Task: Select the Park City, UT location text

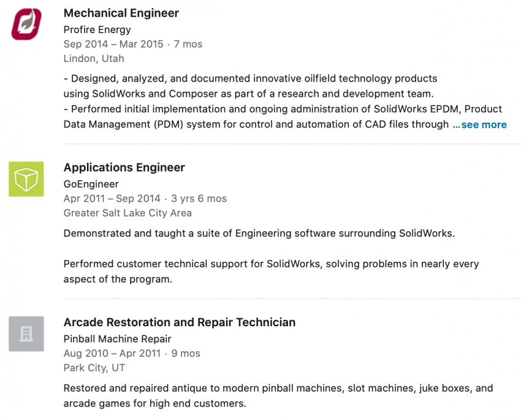Action: click(x=94, y=368)
